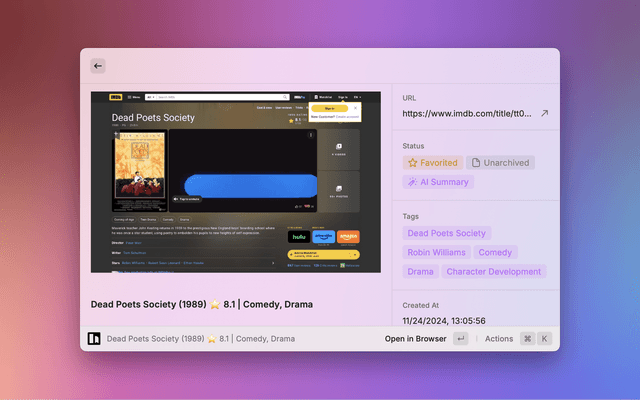The image size is (640, 400).
Task: Select the Comedy tag
Action: [x=494, y=252]
